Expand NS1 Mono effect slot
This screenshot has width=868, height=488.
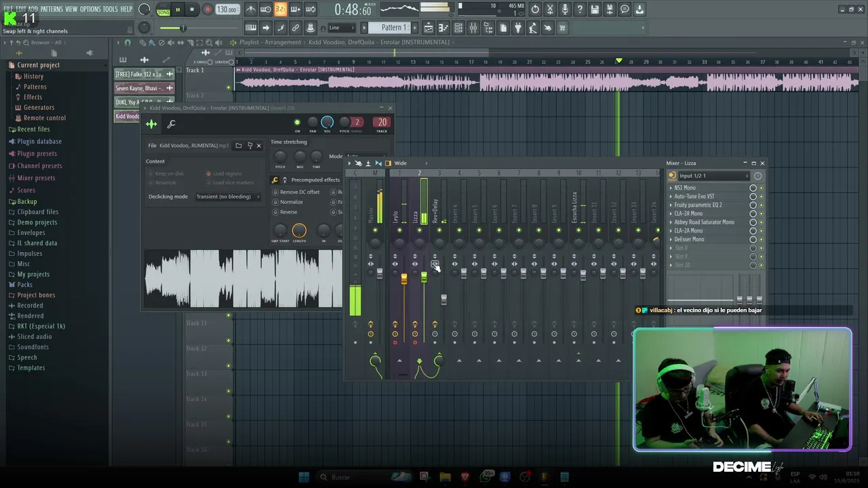671,188
